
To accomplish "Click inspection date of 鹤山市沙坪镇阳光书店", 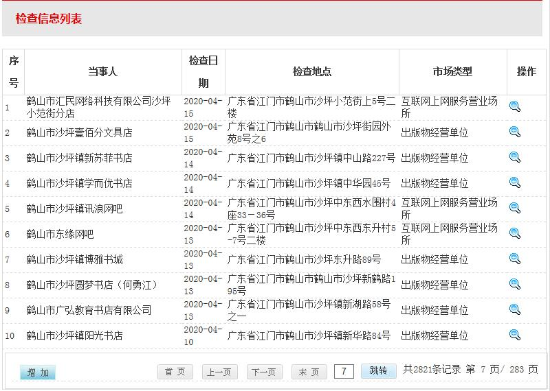I will (203, 335).
